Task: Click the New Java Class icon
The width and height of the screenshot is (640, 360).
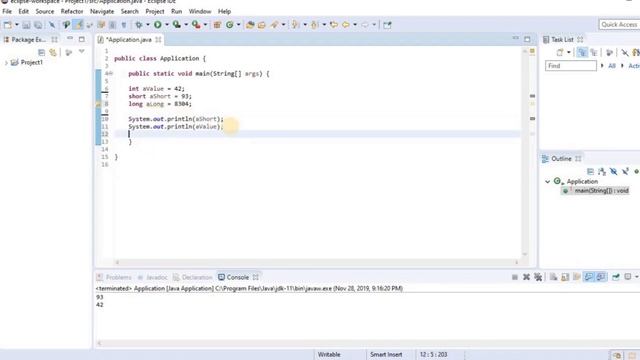Action: click(x=230, y=25)
